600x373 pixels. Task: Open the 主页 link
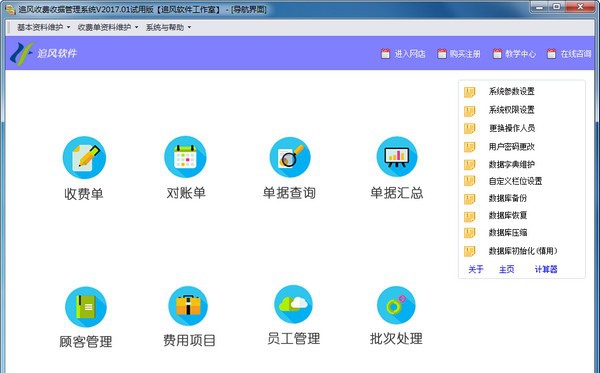[507, 269]
